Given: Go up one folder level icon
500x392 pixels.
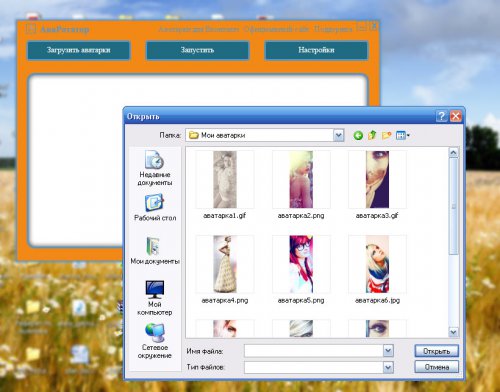Looking at the screenshot, I should [372, 135].
